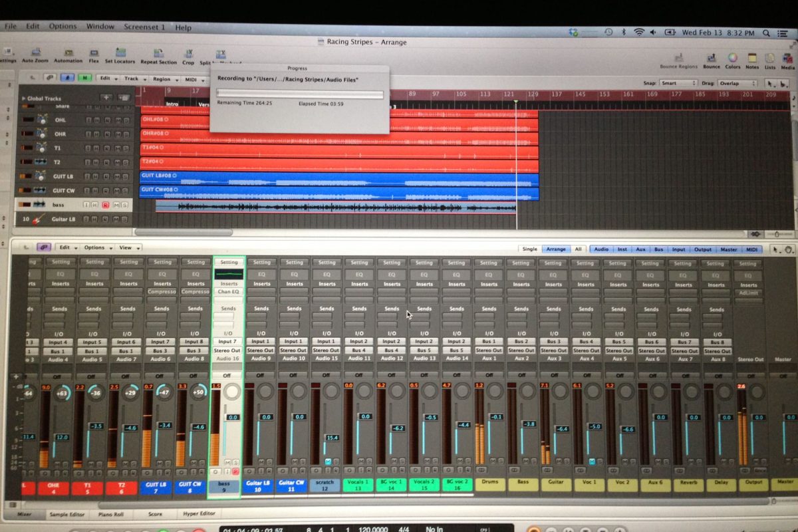Screen dimensions: 798x532
Task: Toggle the green H hide button
Action: [x=84, y=78]
